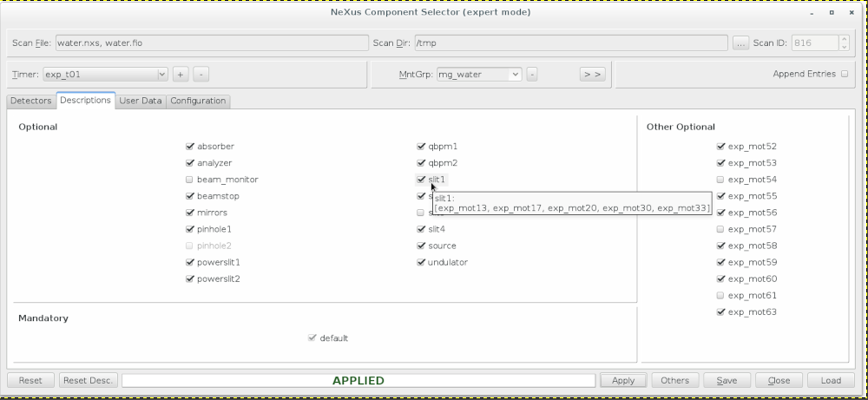The image size is (868, 400).
Task: Remove timer with minus button next to plus
Action: tap(201, 74)
